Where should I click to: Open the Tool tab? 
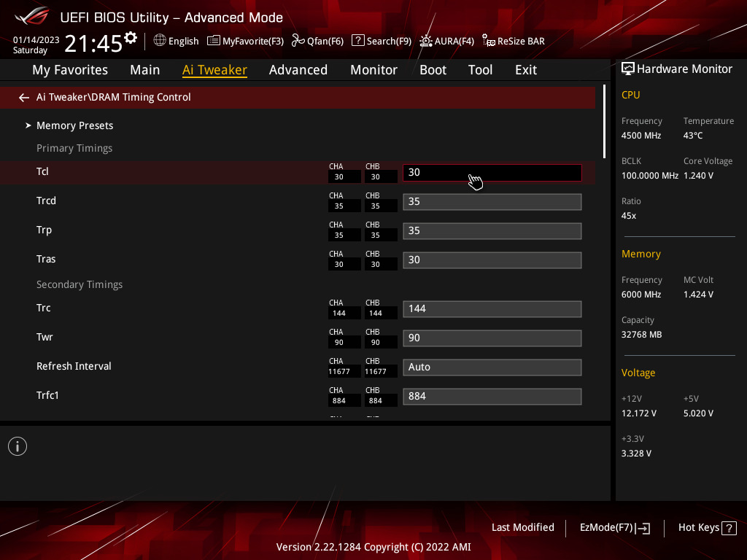tap(480, 70)
